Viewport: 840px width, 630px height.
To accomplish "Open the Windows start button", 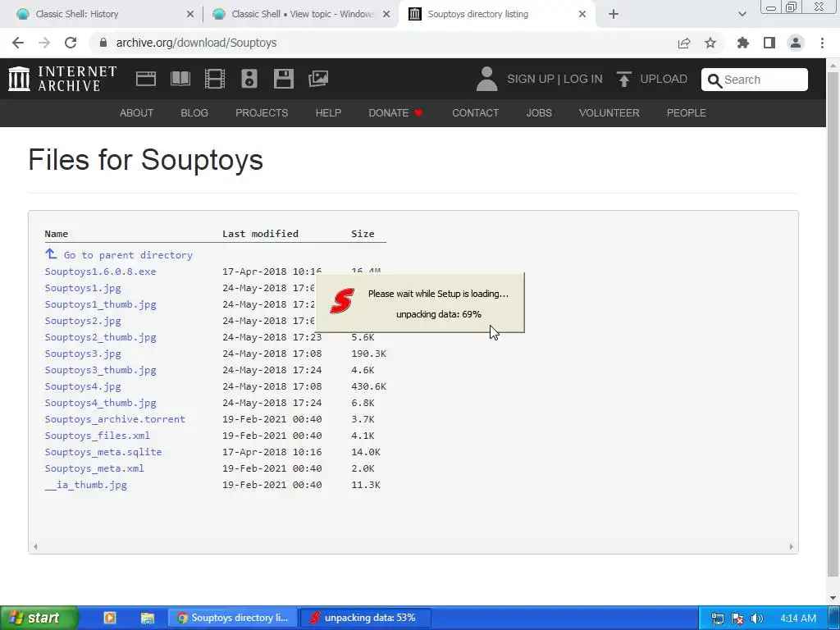I will 39,618.
